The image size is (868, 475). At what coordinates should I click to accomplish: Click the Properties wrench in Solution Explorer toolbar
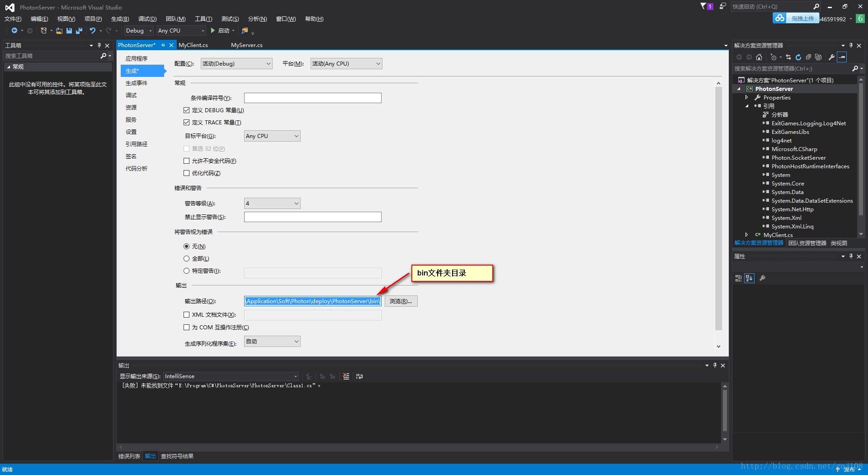(831, 57)
